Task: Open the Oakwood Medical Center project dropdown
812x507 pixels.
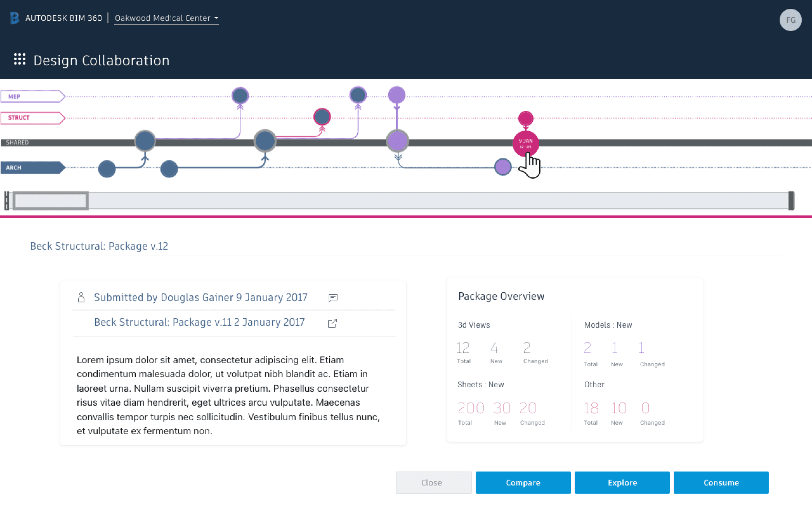Action: 167,18
